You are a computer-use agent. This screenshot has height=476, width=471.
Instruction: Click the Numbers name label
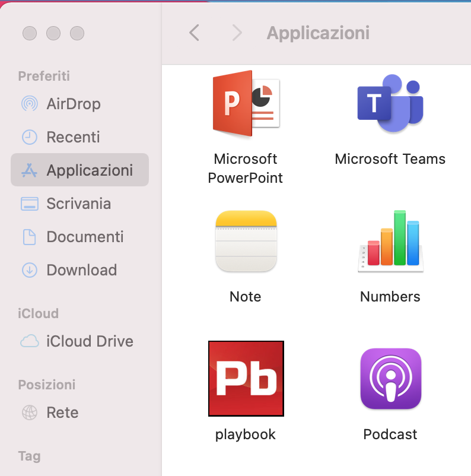[390, 297]
